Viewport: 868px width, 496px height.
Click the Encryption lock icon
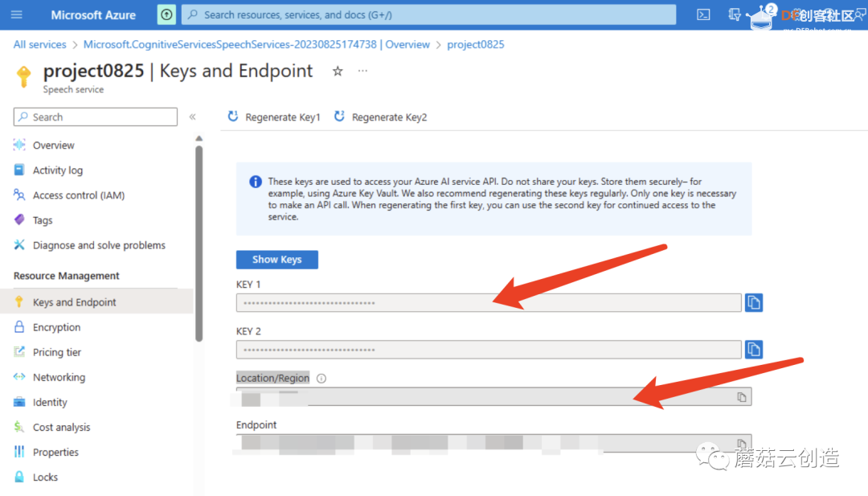click(x=19, y=326)
